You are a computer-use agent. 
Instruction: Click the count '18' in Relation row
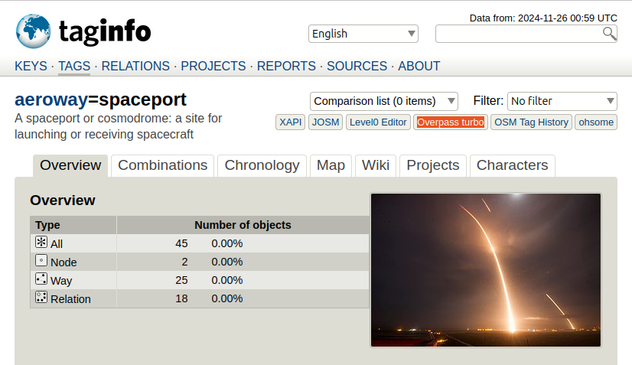pyautogui.click(x=181, y=299)
